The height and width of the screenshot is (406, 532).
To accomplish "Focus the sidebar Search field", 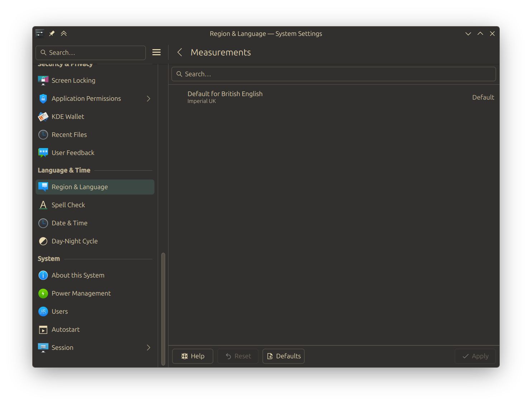I will tap(91, 53).
